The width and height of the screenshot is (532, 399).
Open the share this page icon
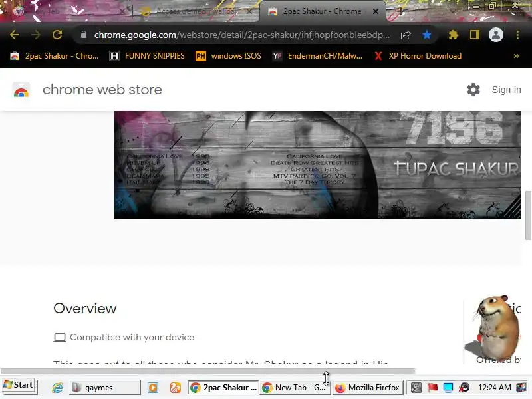406,35
